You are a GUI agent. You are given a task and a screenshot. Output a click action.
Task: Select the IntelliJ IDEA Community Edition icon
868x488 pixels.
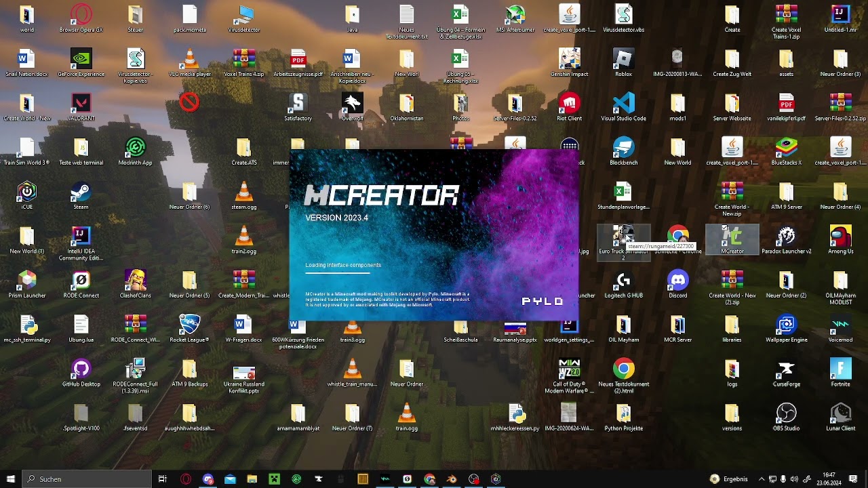(81, 245)
